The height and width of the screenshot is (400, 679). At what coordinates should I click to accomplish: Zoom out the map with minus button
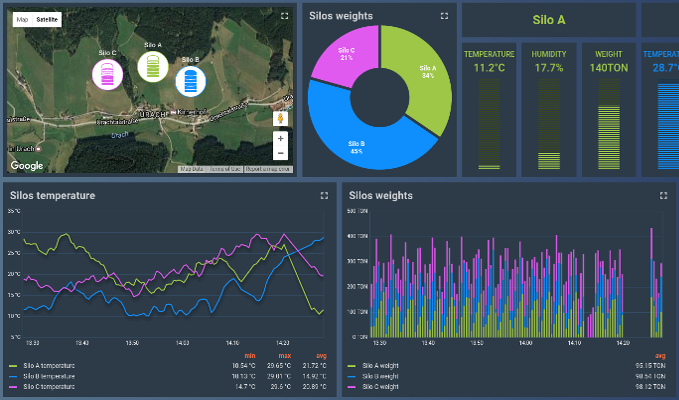click(x=280, y=153)
